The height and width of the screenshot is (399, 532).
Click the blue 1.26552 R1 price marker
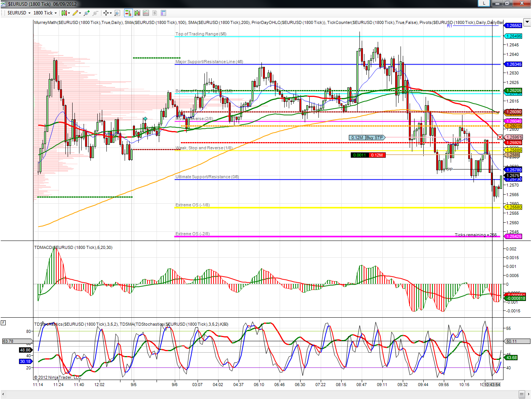point(513,25)
